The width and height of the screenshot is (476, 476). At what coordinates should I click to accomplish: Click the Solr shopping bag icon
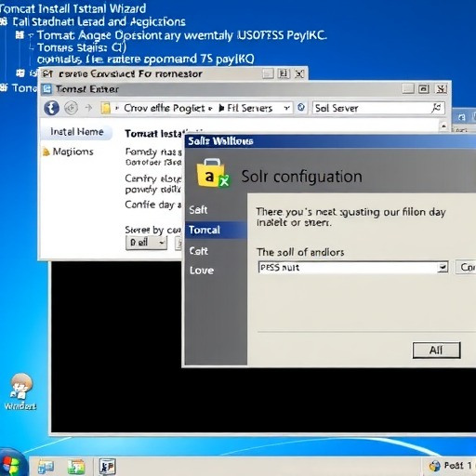[212, 174]
